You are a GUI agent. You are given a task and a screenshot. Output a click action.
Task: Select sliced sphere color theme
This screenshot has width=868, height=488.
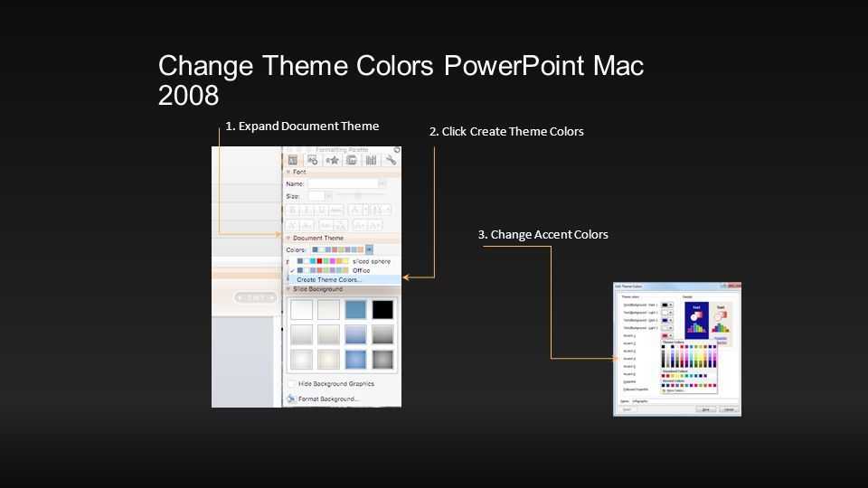tap(344, 261)
